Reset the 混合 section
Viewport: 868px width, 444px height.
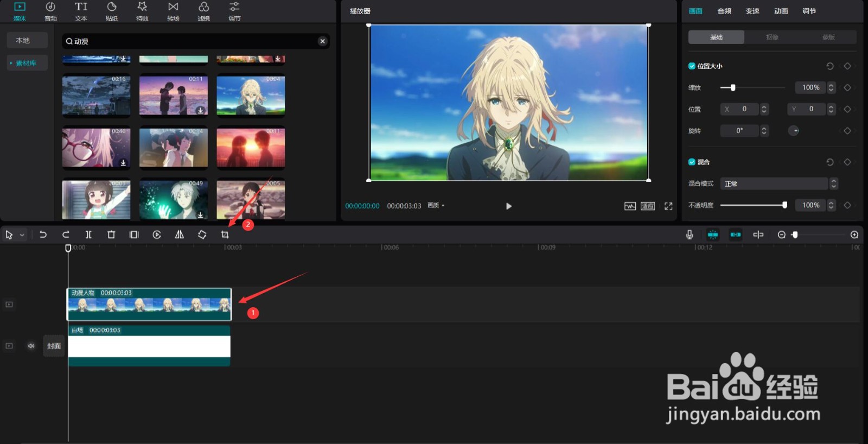pos(830,162)
